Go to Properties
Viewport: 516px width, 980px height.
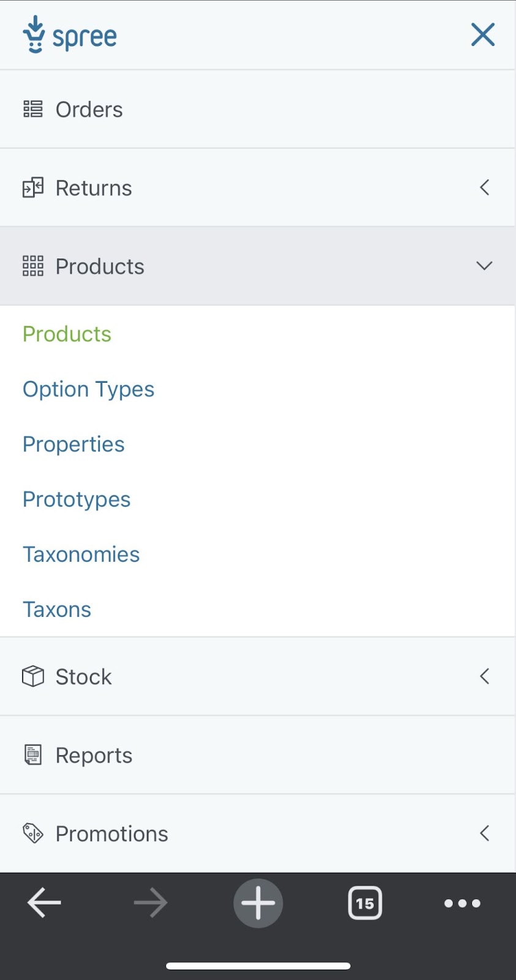click(x=73, y=444)
